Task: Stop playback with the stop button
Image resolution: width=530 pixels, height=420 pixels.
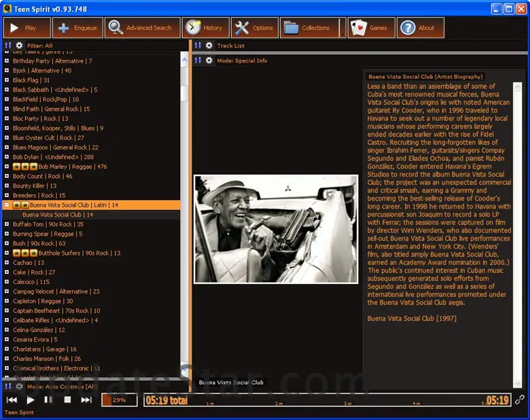Action: point(67,400)
